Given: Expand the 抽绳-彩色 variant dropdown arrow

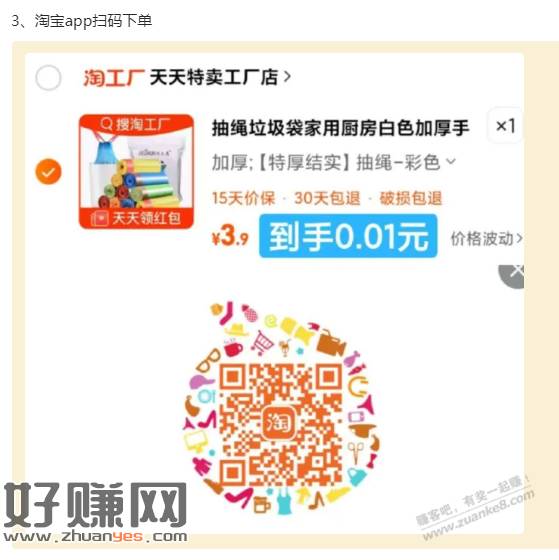Looking at the screenshot, I should click(x=451, y=161).
